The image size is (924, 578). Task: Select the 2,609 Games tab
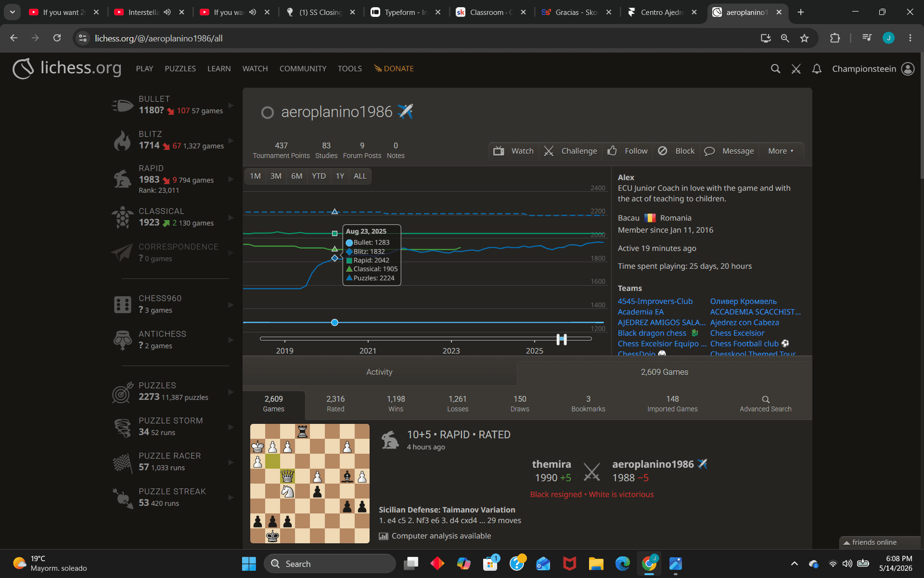(x=664, y=372)
